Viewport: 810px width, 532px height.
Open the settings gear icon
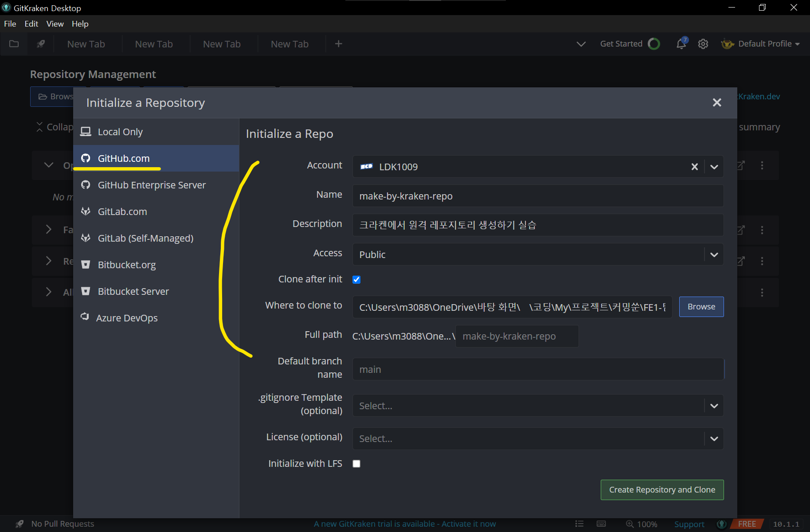pyautogui.click(x=703, y=44)
